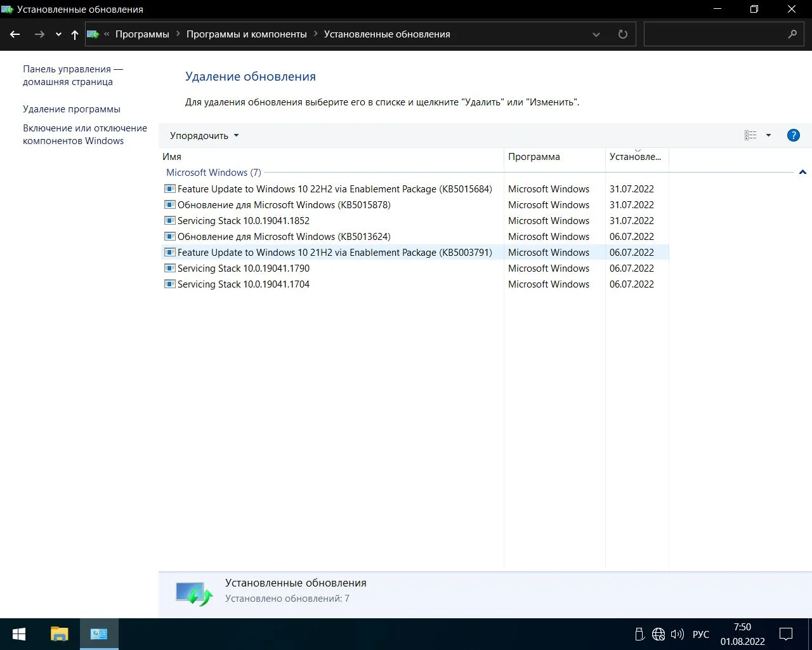Expand chevron after Программы и компоненты
The image size is (812, 650).
(x=315, y=34)
